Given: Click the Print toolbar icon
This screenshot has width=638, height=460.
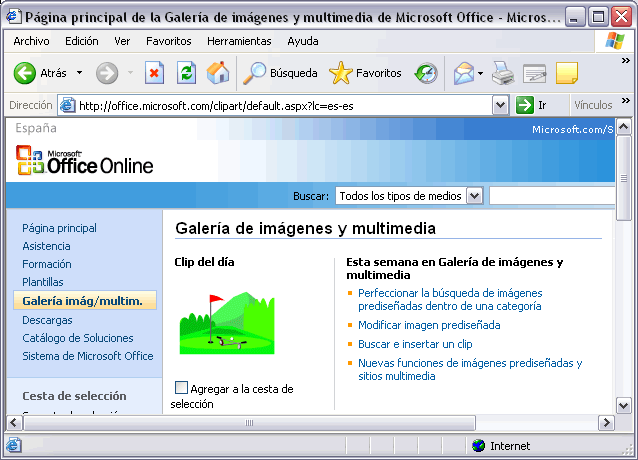Looking at the screenshot, I should click(x=503, y=73).
